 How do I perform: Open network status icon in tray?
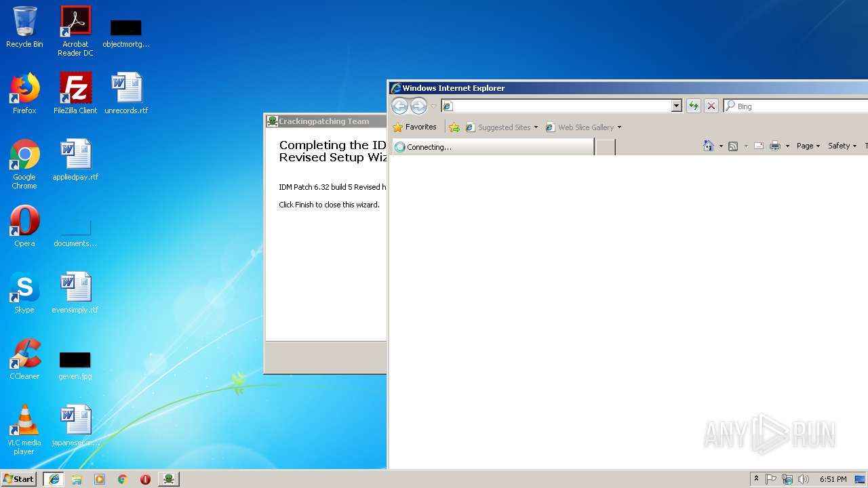787,479
